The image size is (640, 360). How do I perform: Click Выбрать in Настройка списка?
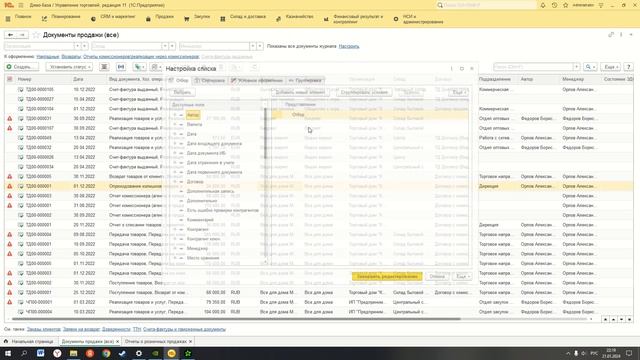pos(182,92)
